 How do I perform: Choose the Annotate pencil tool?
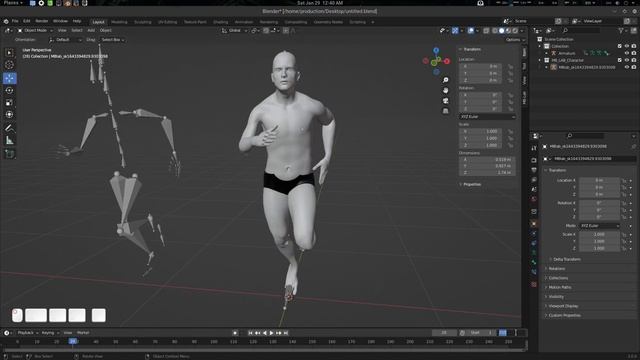(9, 128)
